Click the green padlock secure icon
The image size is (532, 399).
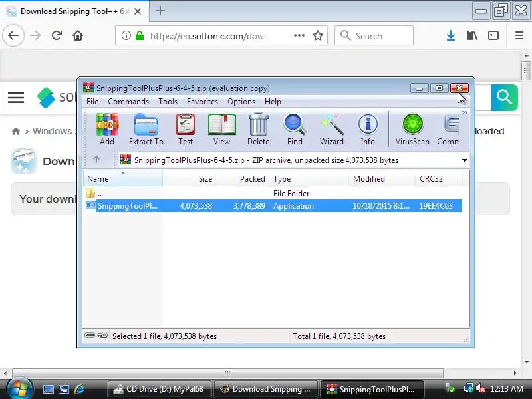[x=140, y=35]
